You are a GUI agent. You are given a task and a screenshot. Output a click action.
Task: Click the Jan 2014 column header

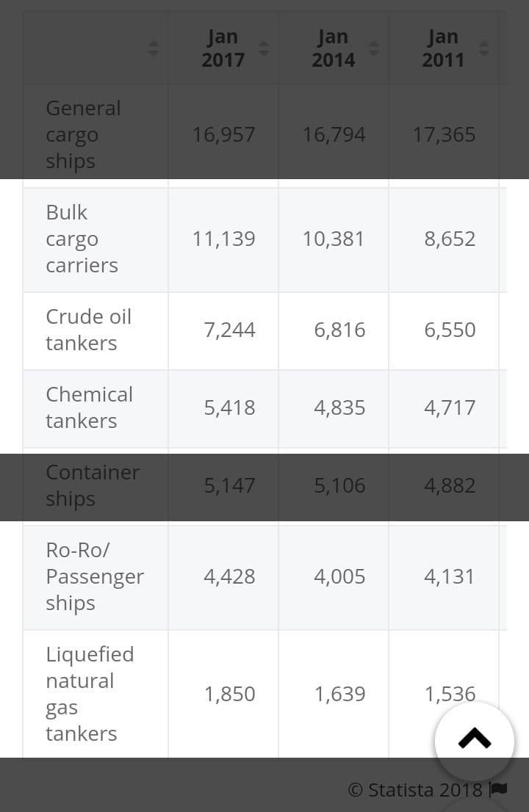tap(333, 48)
